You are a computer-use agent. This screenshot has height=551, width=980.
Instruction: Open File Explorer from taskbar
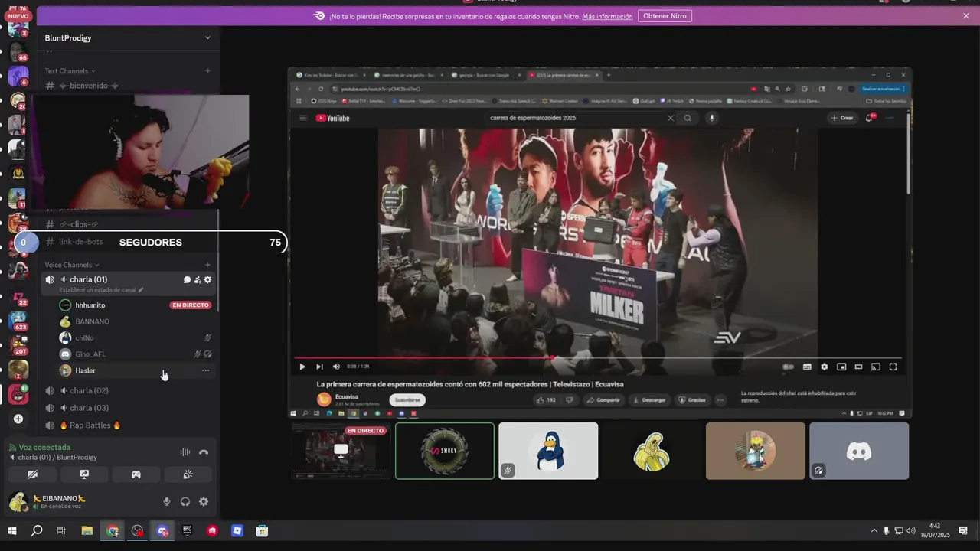click(x=87, y=530)
